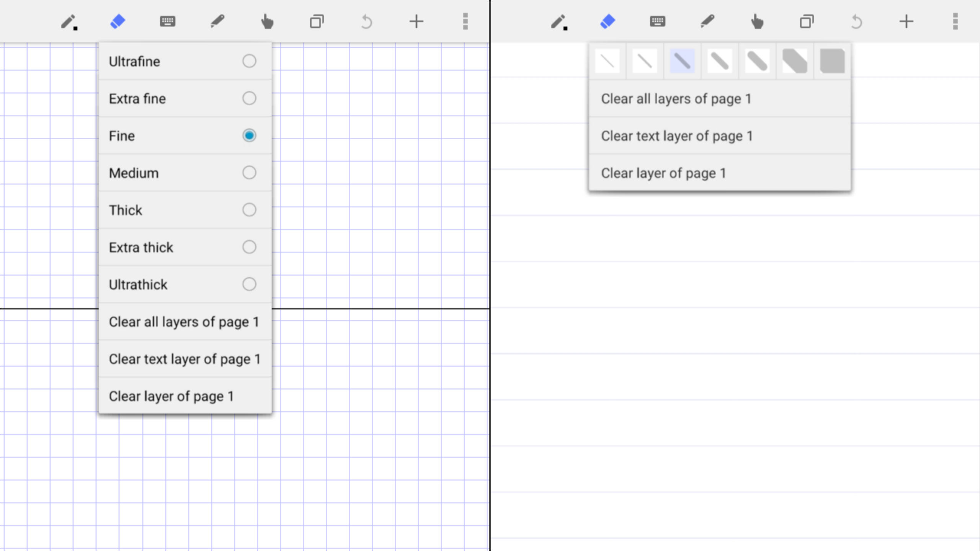
Task: Open the keyboard text input tool
Action: [x=168, y=22]
